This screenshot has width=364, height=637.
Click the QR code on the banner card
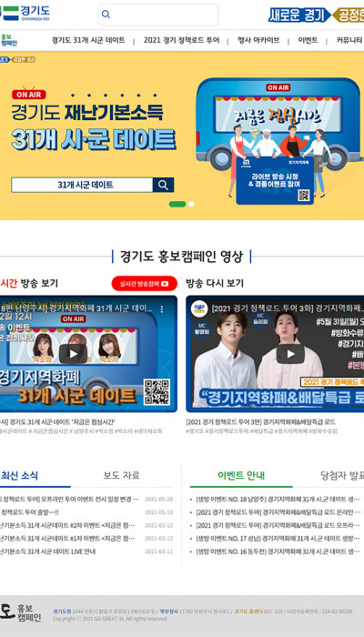coord(303,196)
